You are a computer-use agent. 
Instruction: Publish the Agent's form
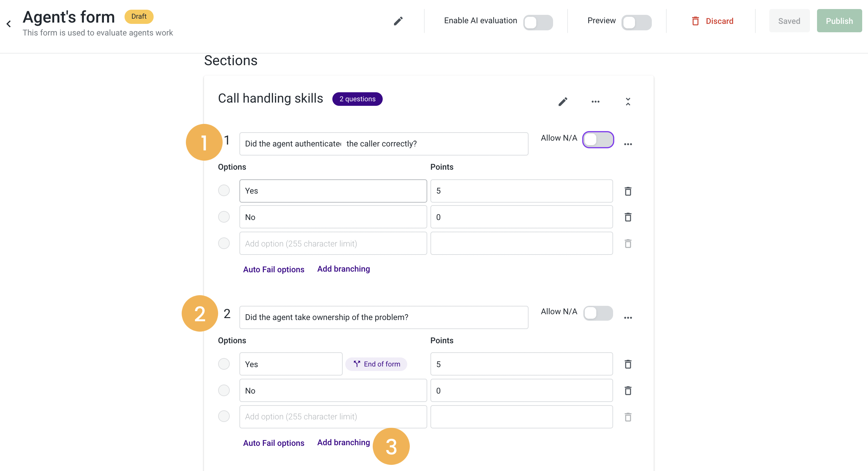click(x=839, y=21)
